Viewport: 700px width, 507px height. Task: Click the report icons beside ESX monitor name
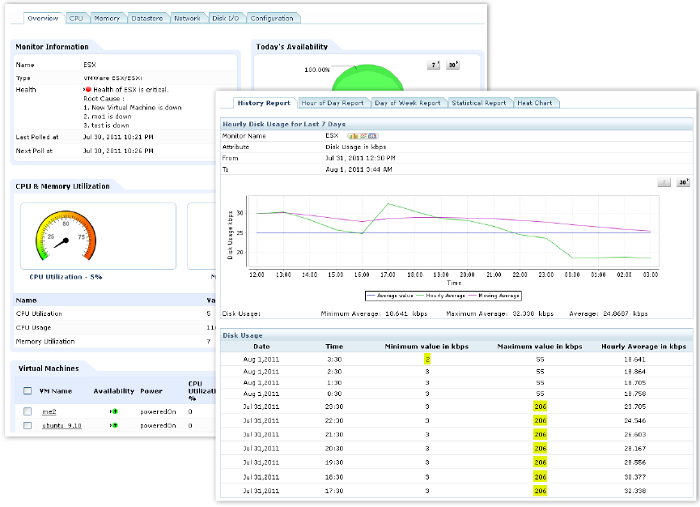361,134
